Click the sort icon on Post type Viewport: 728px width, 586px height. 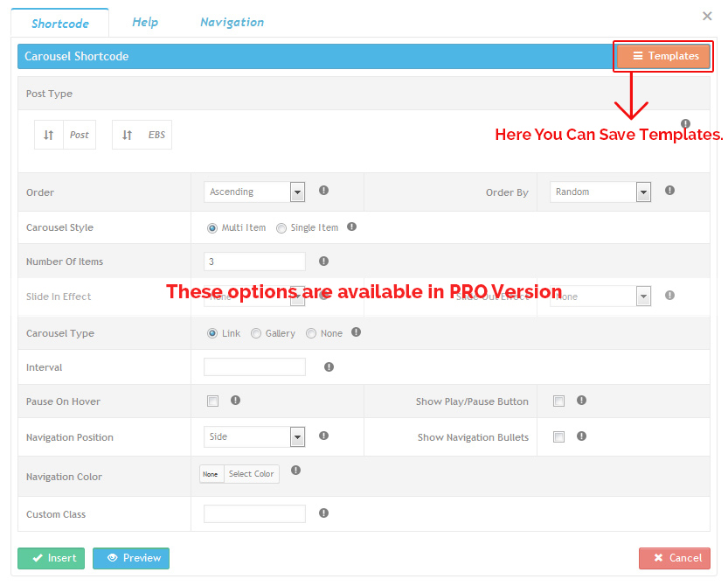coord(49,136)
